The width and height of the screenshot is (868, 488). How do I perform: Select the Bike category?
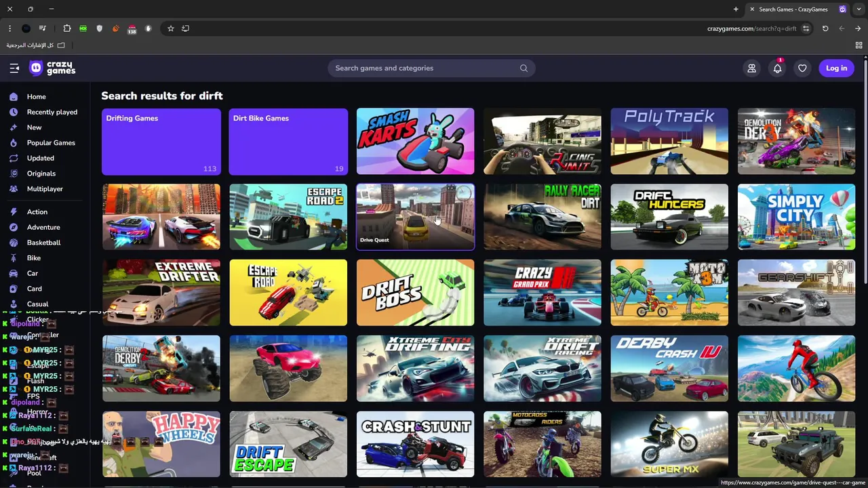coord(34,258)
